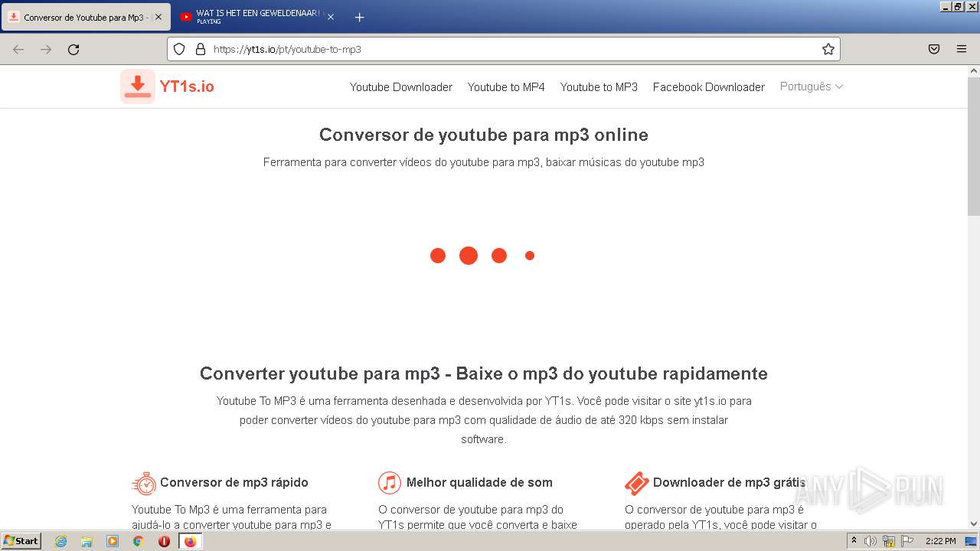
Task: Expand the Português language dropdown
Action: pyautogui.click(x=812, y=86)
